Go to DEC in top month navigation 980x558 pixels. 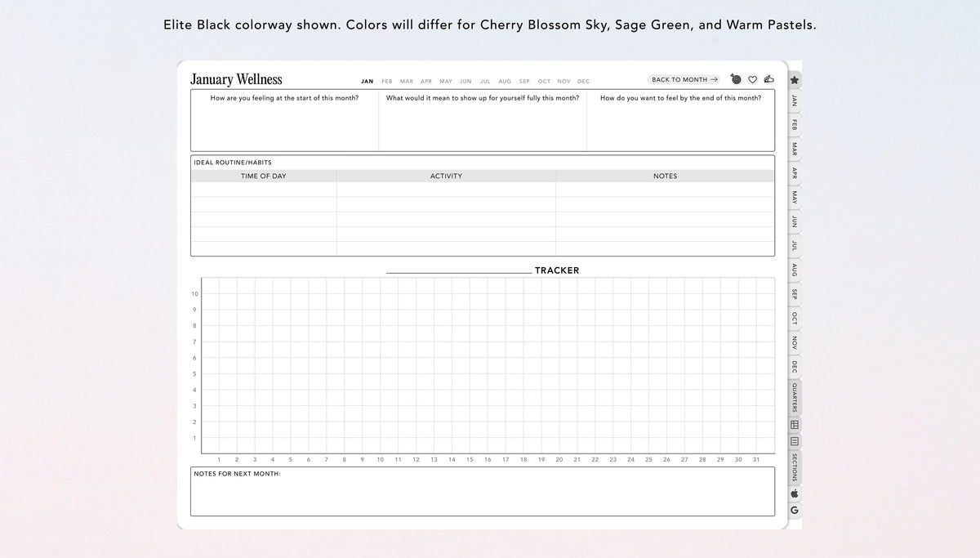583,82
